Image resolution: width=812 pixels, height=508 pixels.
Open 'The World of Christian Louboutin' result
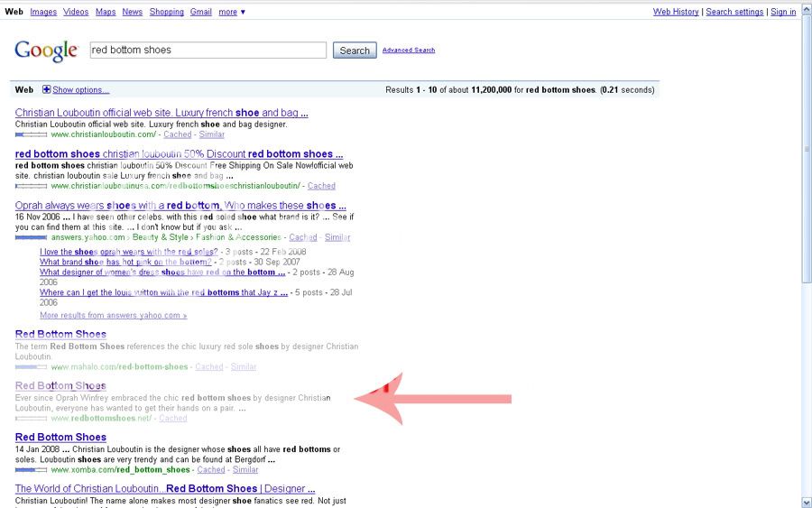165,489
